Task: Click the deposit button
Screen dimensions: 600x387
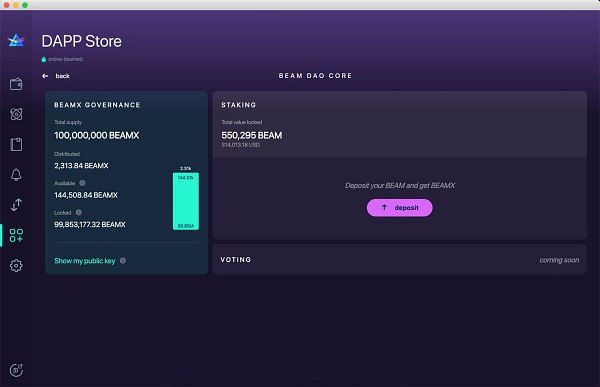Action: [399, 207]
